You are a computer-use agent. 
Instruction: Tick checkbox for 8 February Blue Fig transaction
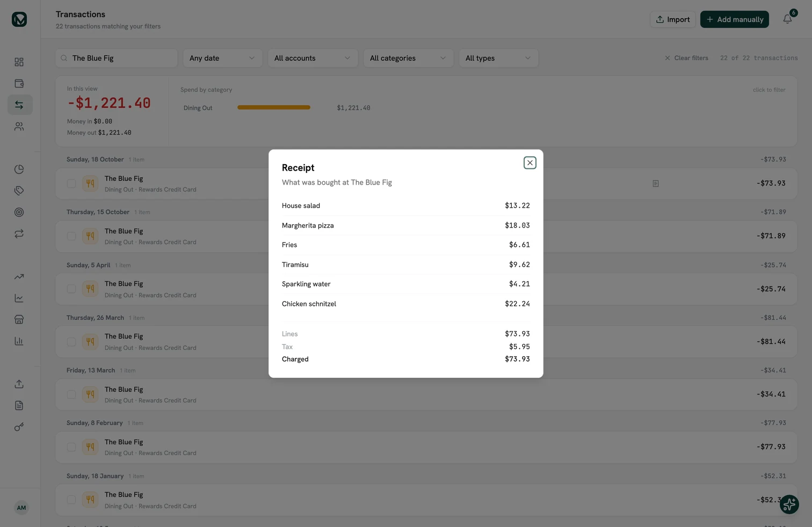pyautogui.click(x=71, y=447)
